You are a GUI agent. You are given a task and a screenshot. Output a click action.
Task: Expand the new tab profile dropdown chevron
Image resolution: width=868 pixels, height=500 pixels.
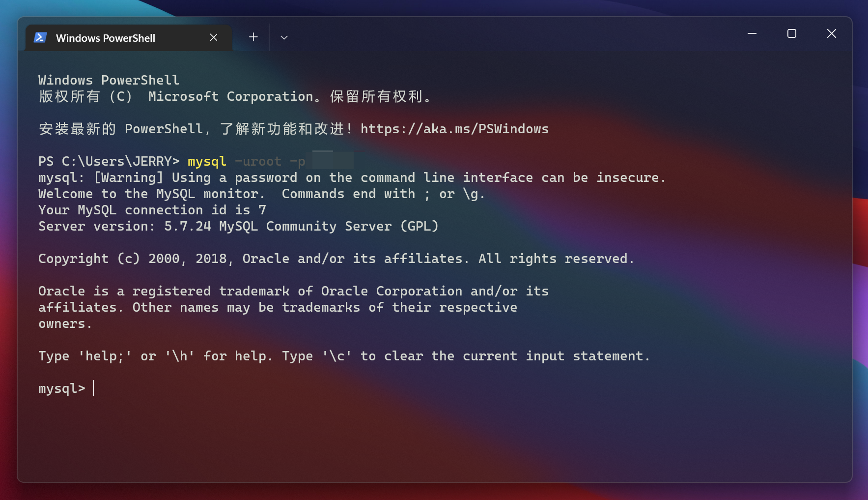click(x=284, y=37)
